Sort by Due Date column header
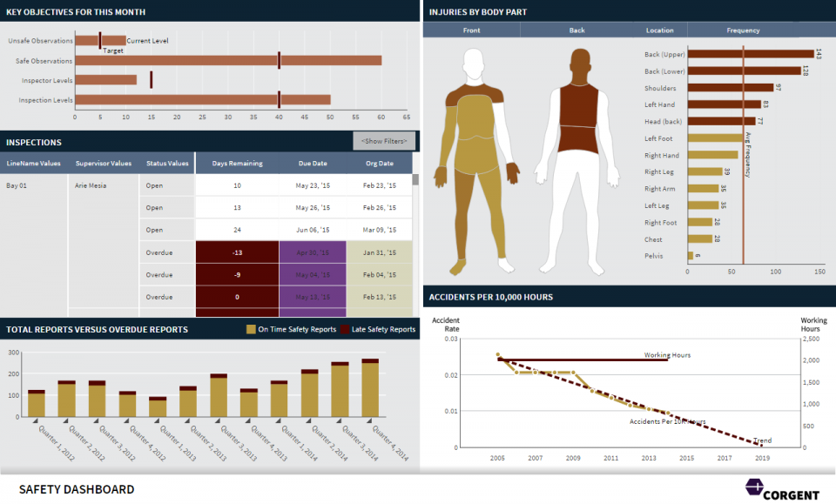This screenshot has height=504, width=836. point(313,164)
